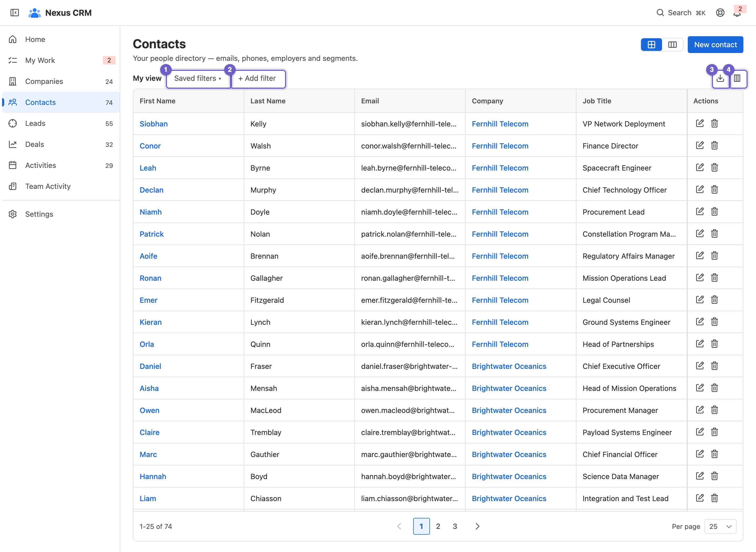Switch to grid table view

[x=651, y=45]
